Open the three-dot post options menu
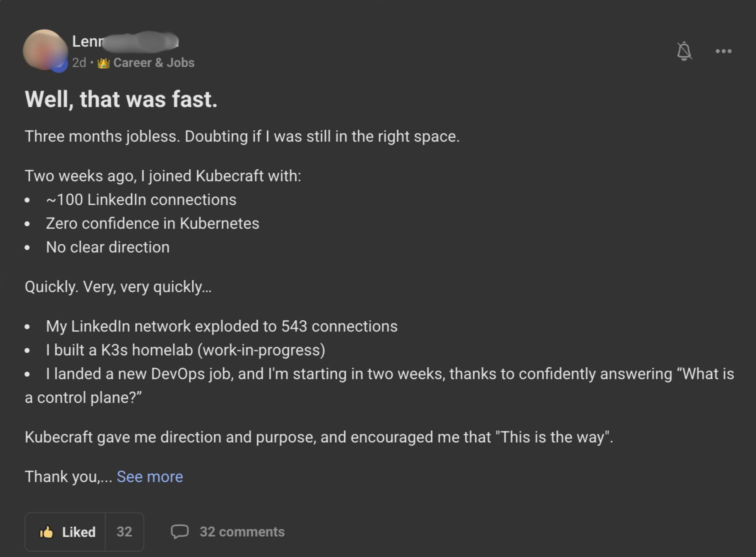This screenshot has height=557, width=756. pyautogui.click(x=723, y=51)
